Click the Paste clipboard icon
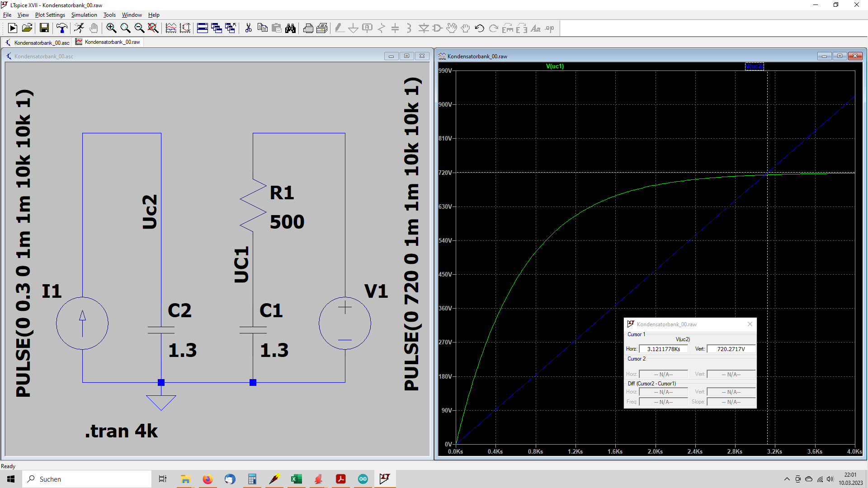The width and height of the screenshot is (868, 488). coord(276,28)
